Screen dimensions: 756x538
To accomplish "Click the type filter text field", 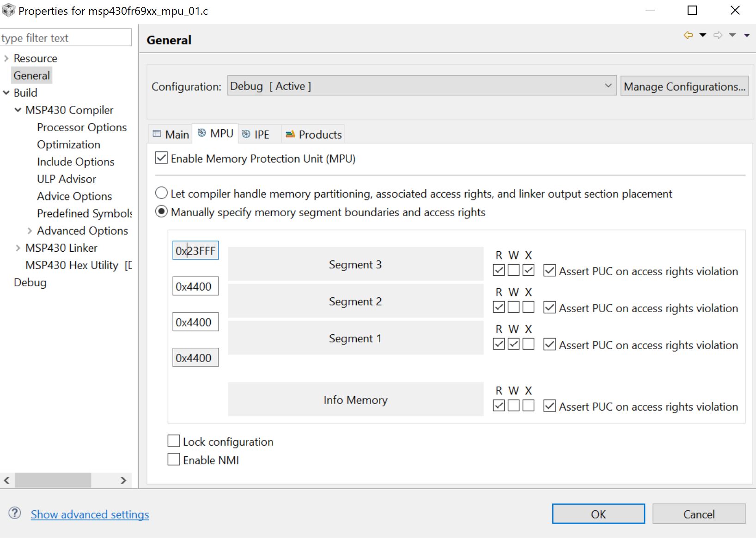I will [66, 38].
